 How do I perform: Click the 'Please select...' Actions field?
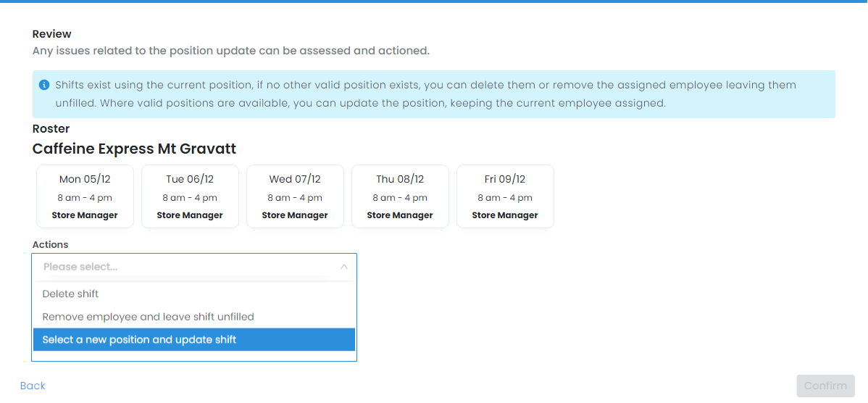(x=181, y=267)
